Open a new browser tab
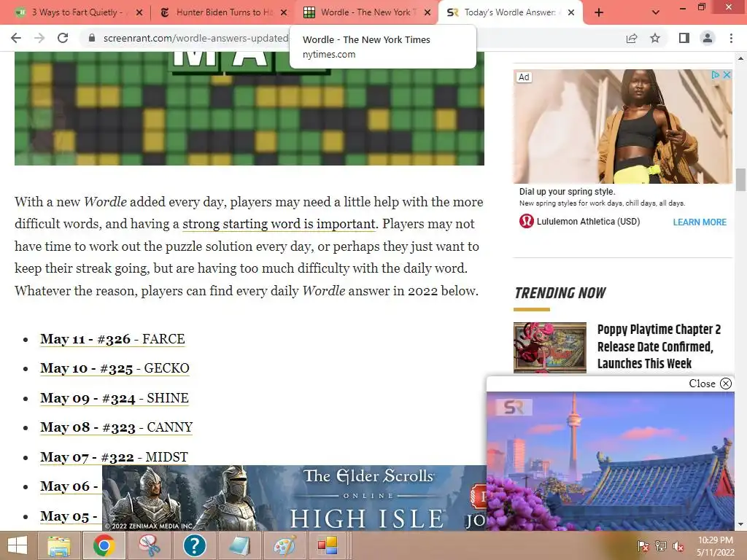This screenshot has height=560, width=747. [599, 12]
